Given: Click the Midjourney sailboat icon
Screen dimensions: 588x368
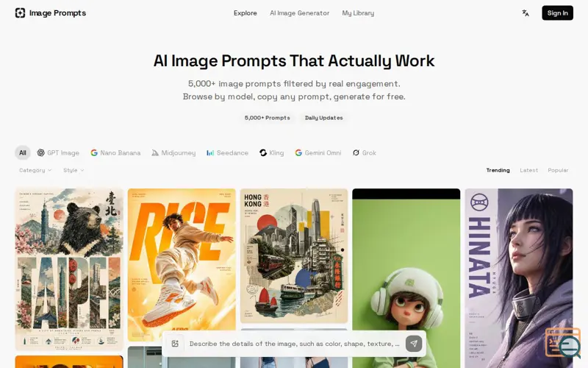Looking at the screenshot, I should pyautogui.click(x=155, y=153).
